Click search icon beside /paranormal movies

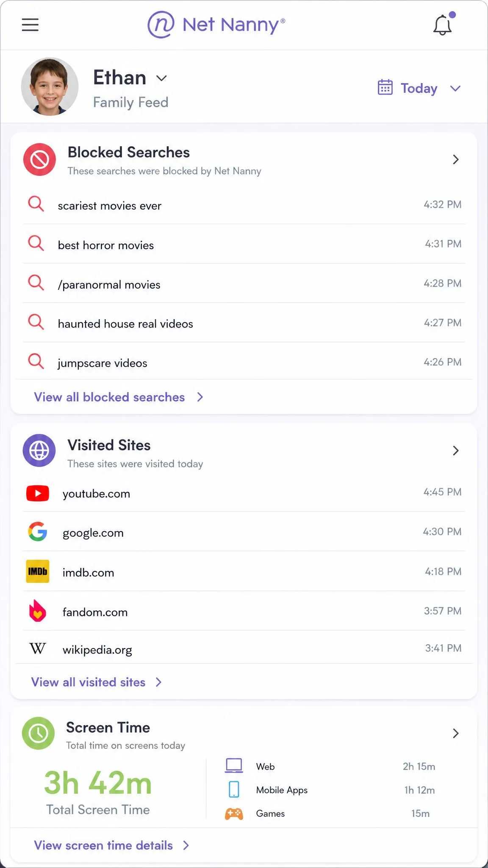coord(36,282)
